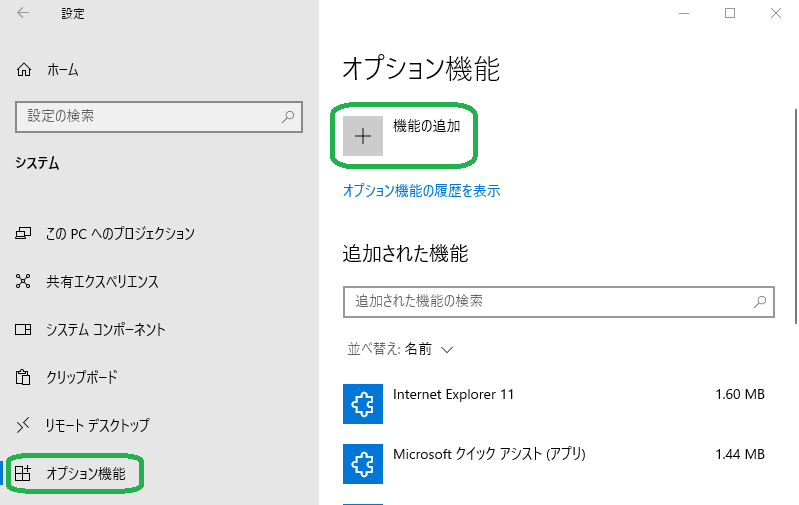Click the 機能の追加 label
This screenshot has height=505, width=799.
(x=427, y=126)
